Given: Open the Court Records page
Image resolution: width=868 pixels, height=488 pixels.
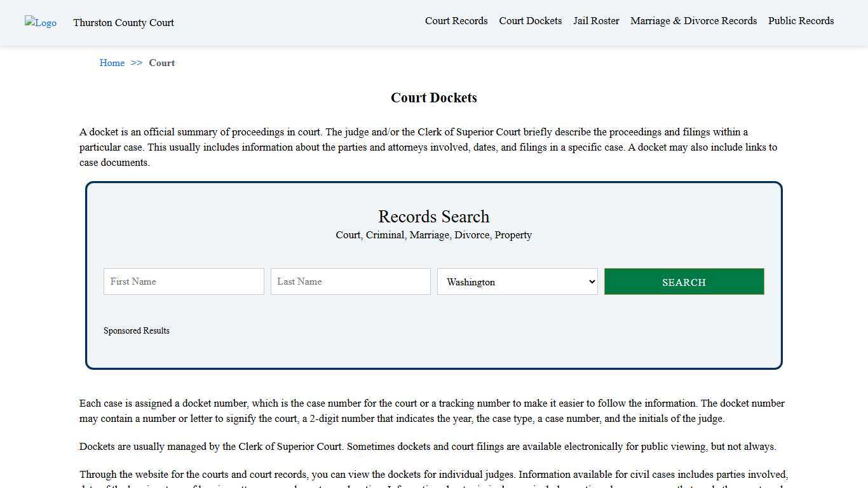Looking at the screenshot, I should pos(456,21).
